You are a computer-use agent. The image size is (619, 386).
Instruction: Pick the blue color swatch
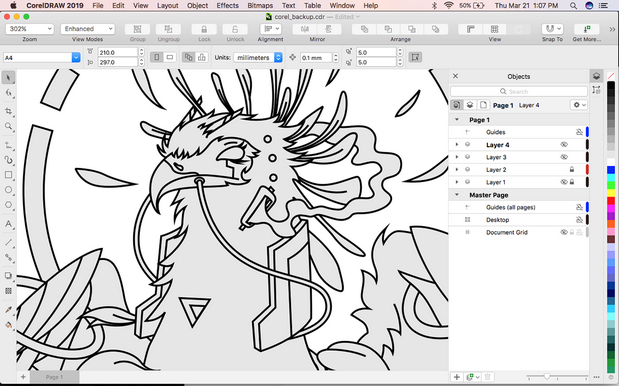pyautogui.click(x=611, y=170)
